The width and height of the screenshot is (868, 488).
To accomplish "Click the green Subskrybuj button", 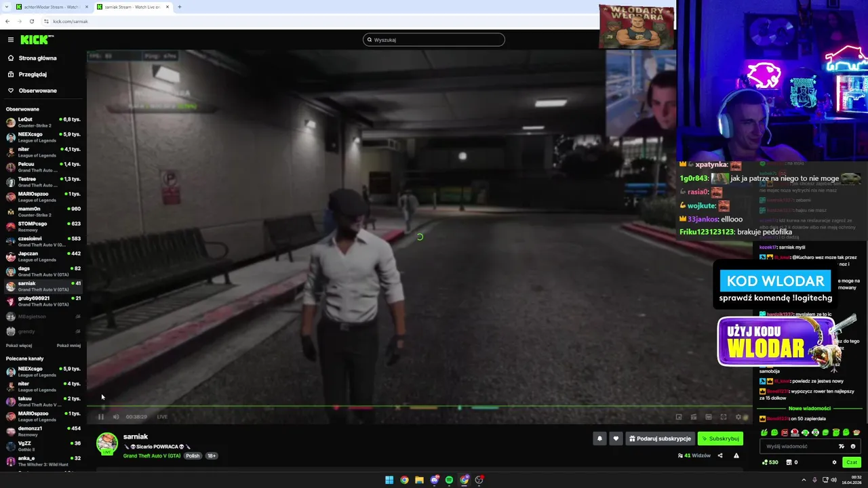I will 720,439.
